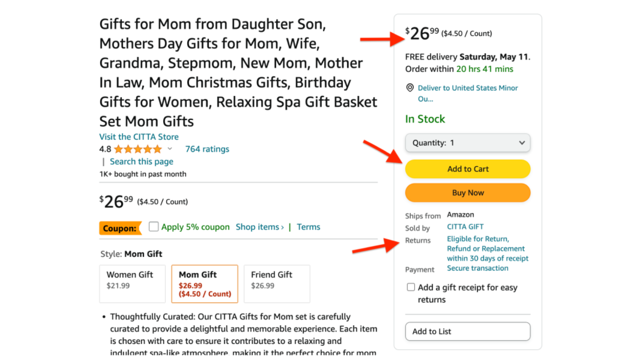Screen dimensions: 644x362
Task: Select the Friend Gift style option
Action: 277,284
